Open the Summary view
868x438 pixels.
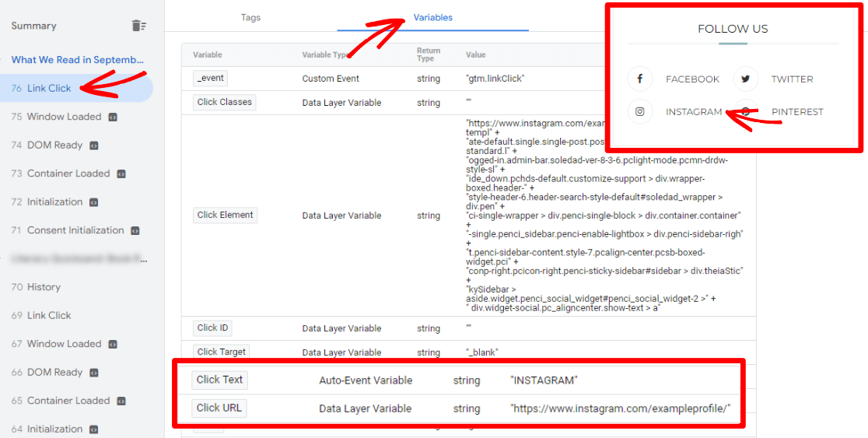(33, 26)
